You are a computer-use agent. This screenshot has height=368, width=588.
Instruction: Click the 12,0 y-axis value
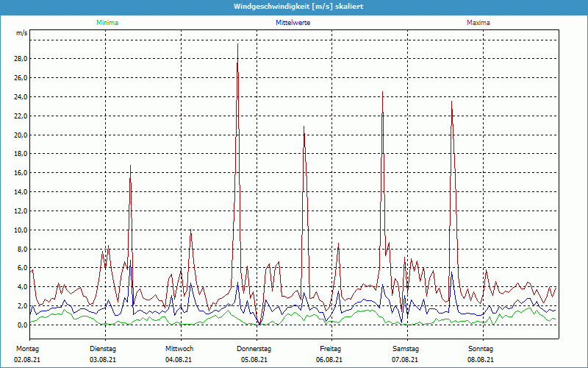(22, 211)
